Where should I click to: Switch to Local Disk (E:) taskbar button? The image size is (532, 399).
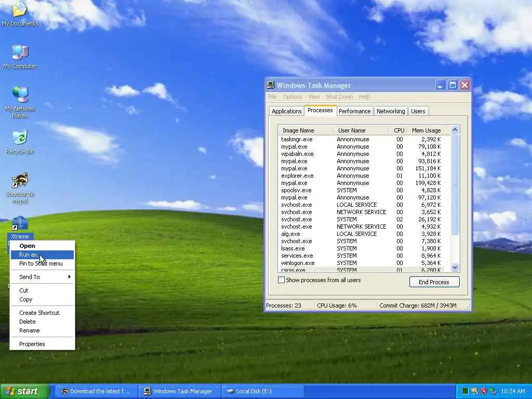[x=262, y=391]
